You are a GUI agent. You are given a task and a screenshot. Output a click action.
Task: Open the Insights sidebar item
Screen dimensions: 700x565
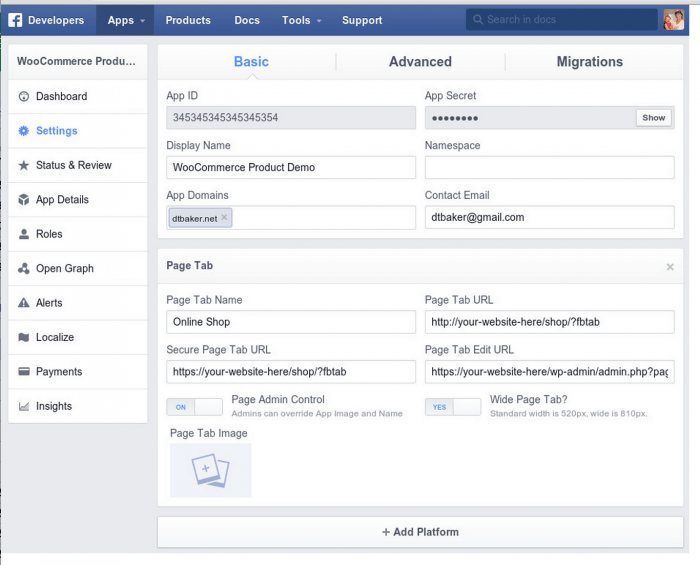[78, 406]
